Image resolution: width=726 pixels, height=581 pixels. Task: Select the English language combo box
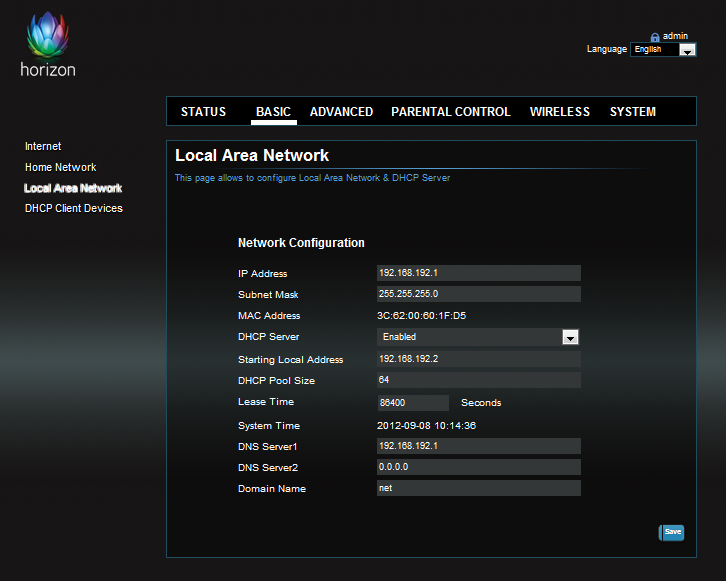point(663,50)
